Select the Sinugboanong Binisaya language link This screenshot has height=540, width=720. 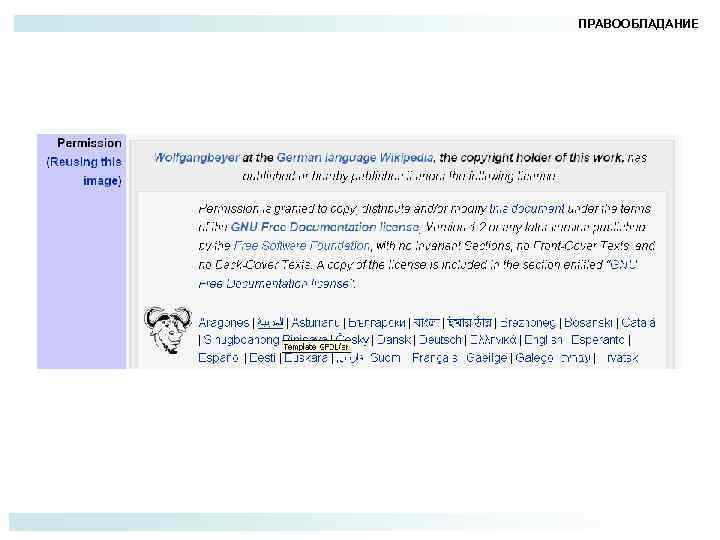pos(265,340)
